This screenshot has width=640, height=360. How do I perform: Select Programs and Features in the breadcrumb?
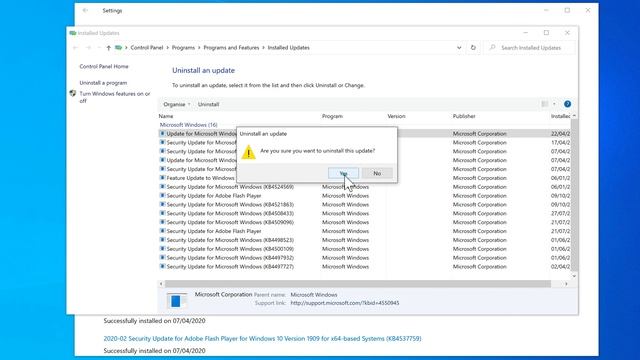coord(231,48)
